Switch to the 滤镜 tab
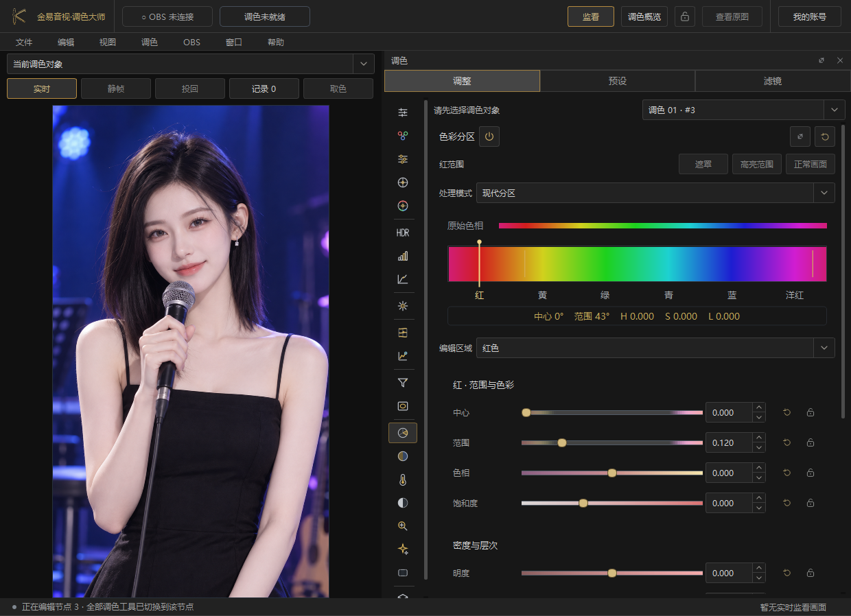Image resolution: width=851 pixels, height=616 pixels. (773, 81)
